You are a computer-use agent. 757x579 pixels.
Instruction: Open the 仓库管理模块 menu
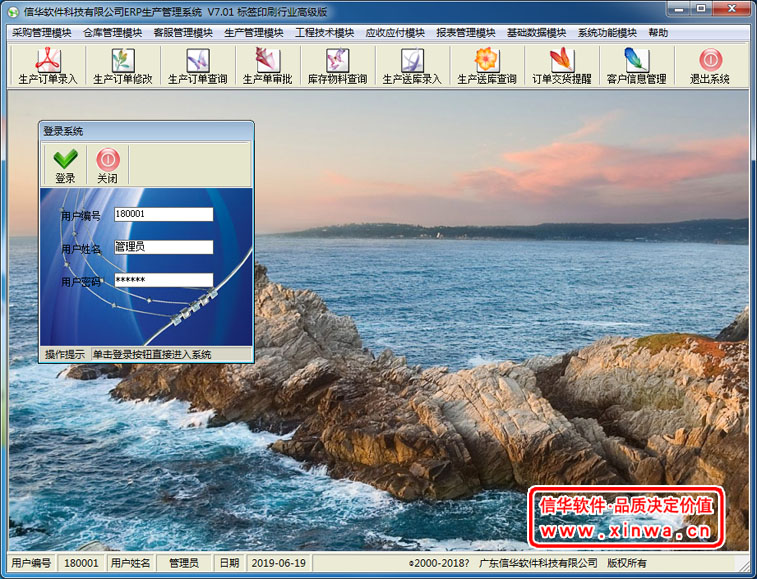coord(112,33)
